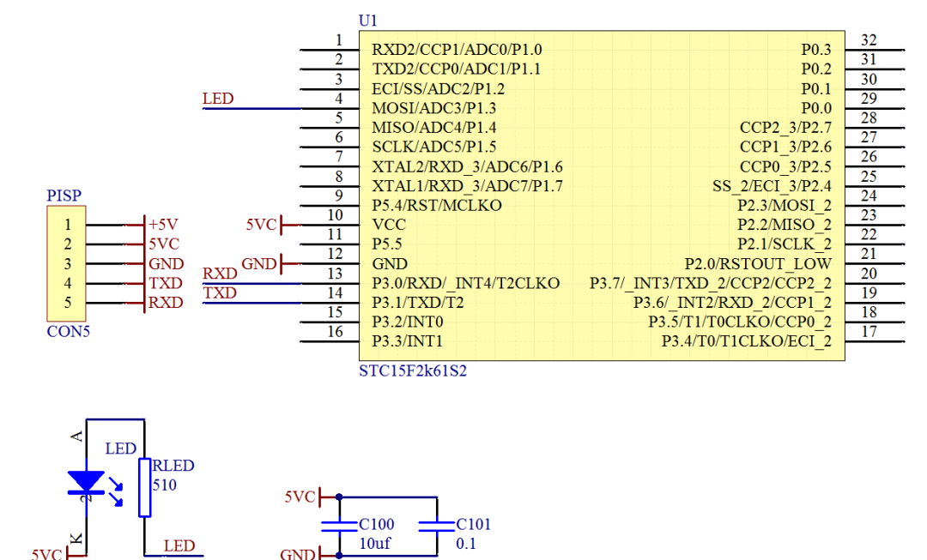Select the U1 microcontroller yellow body

[602, 196]
